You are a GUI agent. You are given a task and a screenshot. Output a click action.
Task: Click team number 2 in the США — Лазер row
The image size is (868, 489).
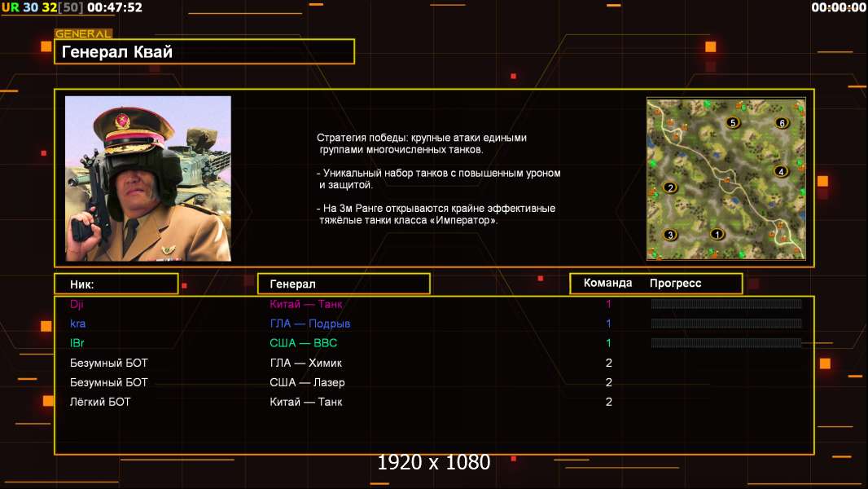[x=609, y=382]
